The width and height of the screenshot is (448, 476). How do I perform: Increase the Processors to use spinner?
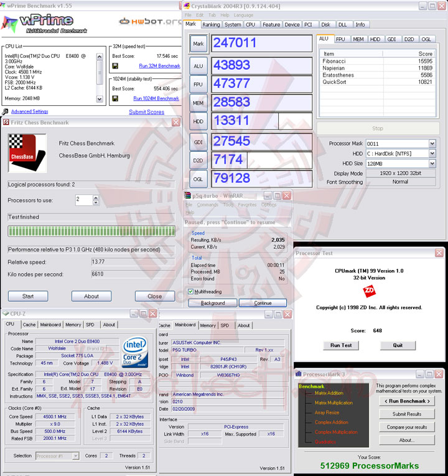tap(96, 198)
